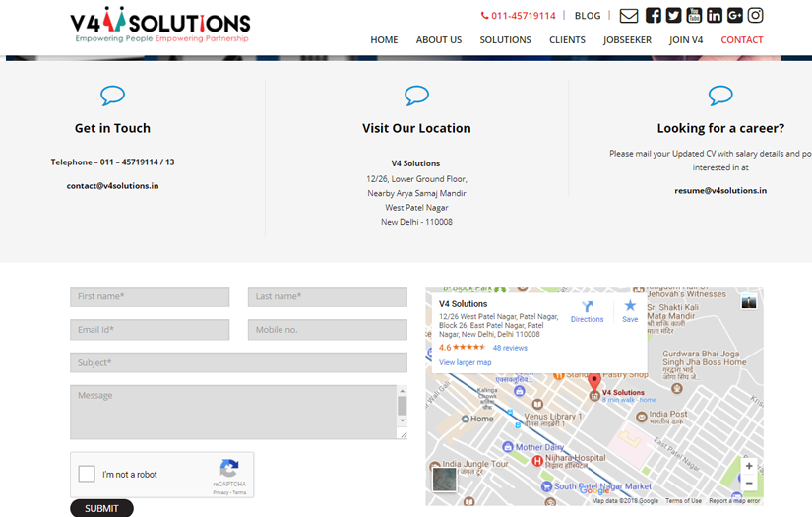Go to the HOME menu item
Viewport: 812px width, 517px height.
click(384, 40)
